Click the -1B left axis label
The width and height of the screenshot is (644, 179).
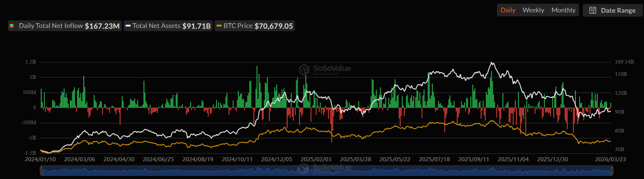point(32,138)
